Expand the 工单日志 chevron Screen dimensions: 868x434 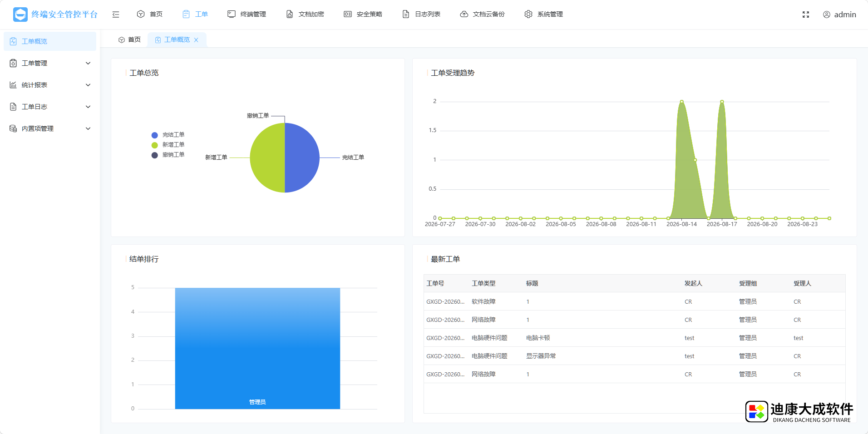pyautogui.click(x=88, y=107)
